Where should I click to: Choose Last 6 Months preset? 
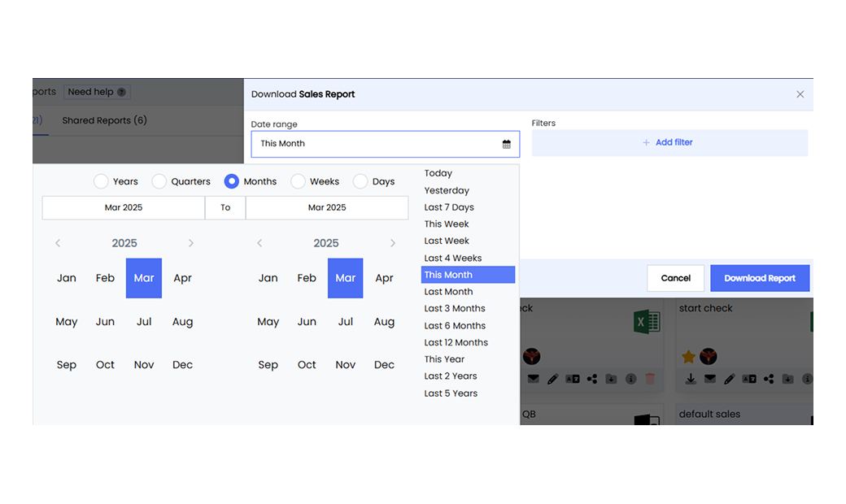coord(454,326)
